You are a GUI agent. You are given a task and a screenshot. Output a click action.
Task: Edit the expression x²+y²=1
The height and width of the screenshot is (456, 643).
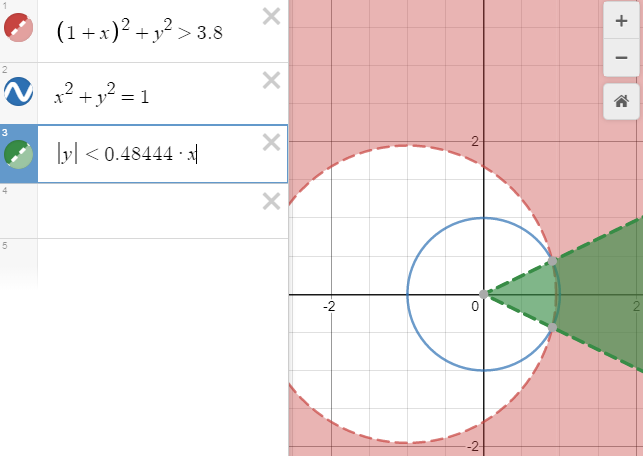102,94
